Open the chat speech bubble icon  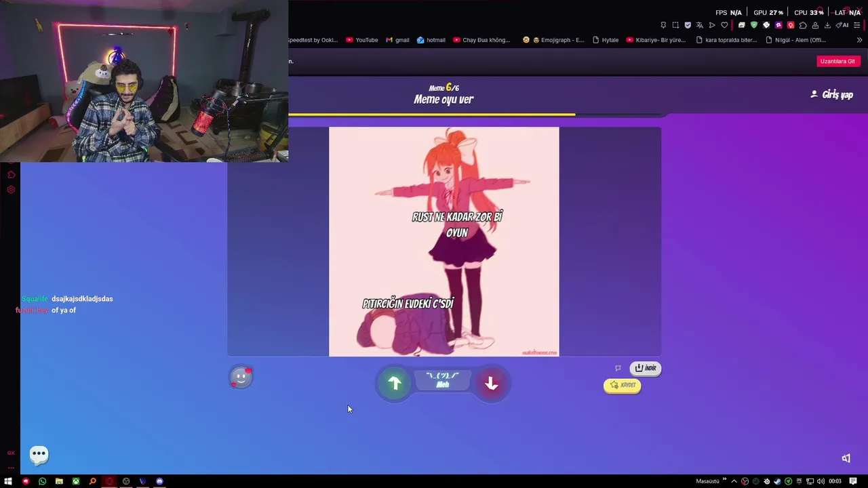pyautogui.click(x=39, y=454)
